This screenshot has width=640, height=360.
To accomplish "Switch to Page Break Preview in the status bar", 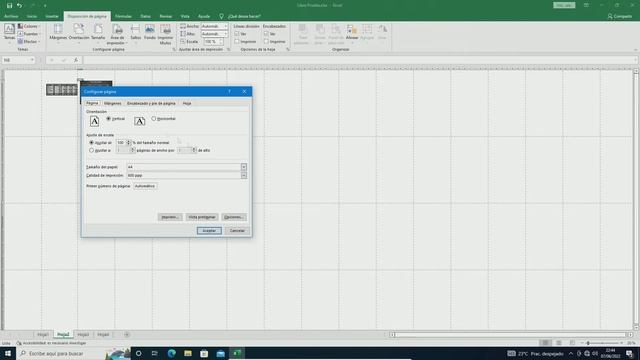I will click(x=572, y=343).
